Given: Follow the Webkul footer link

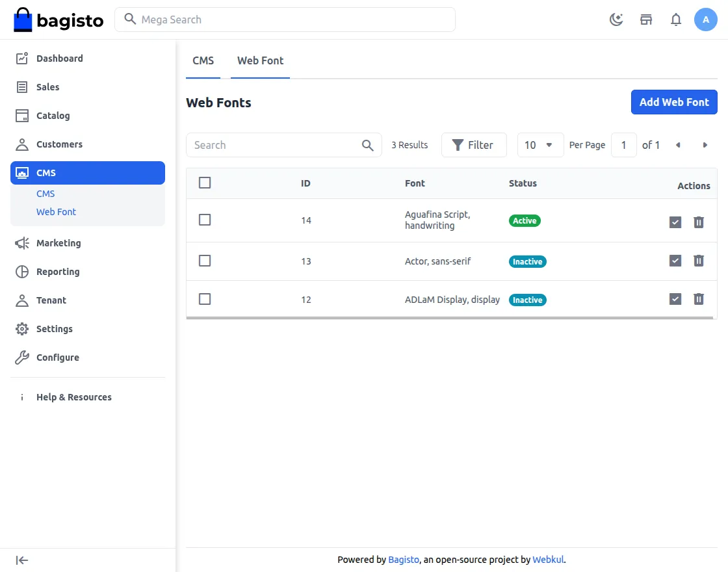Looking at the screenshot, I should 548,560.
